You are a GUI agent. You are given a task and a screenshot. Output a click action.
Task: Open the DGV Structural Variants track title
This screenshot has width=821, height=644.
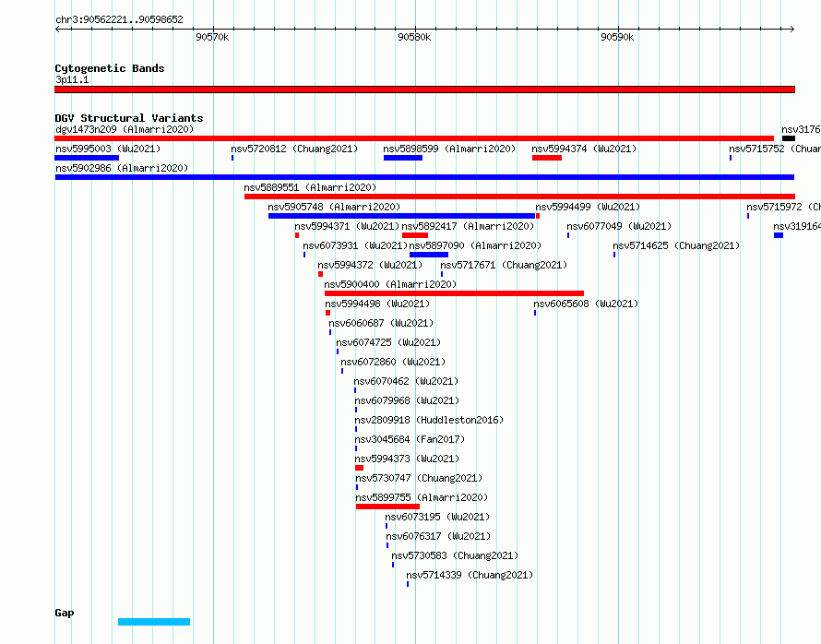(129, 118)
